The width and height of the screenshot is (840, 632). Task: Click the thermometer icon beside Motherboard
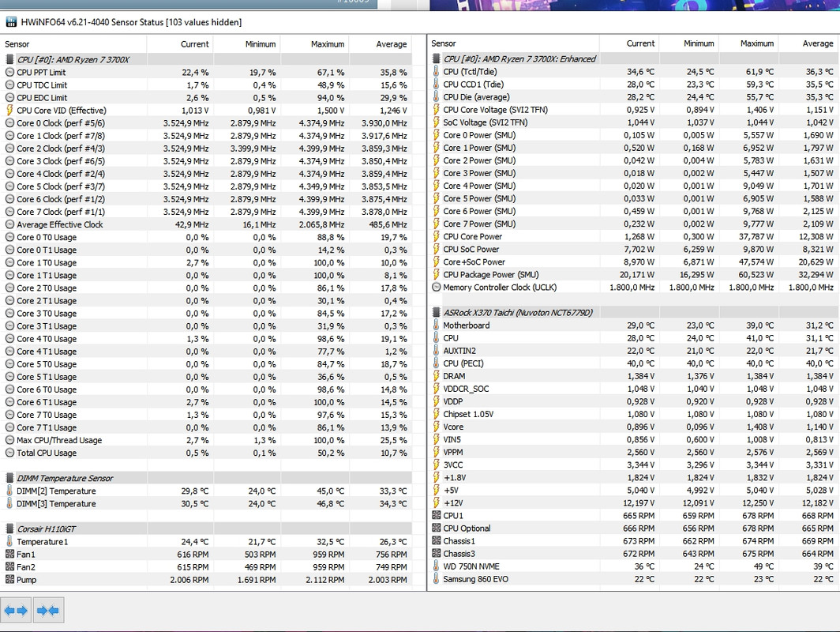[x=436, y=325]
